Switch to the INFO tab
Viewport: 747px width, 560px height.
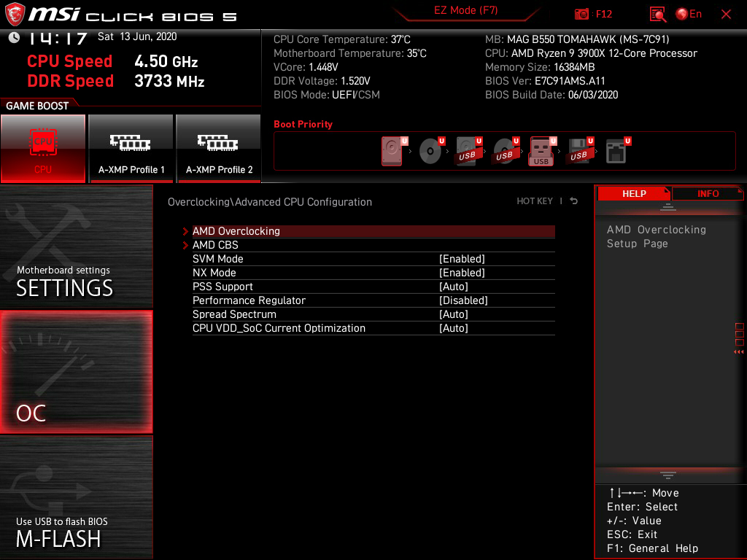click(x=708, y=193)
